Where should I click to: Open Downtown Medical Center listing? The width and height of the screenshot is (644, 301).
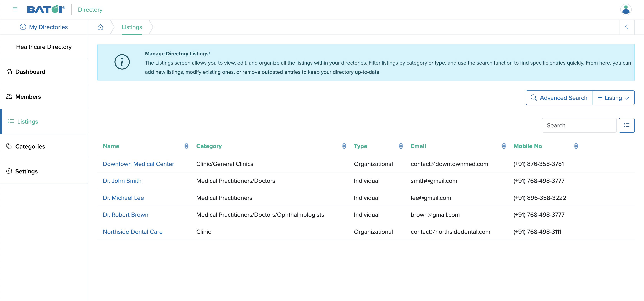(138, 164)
